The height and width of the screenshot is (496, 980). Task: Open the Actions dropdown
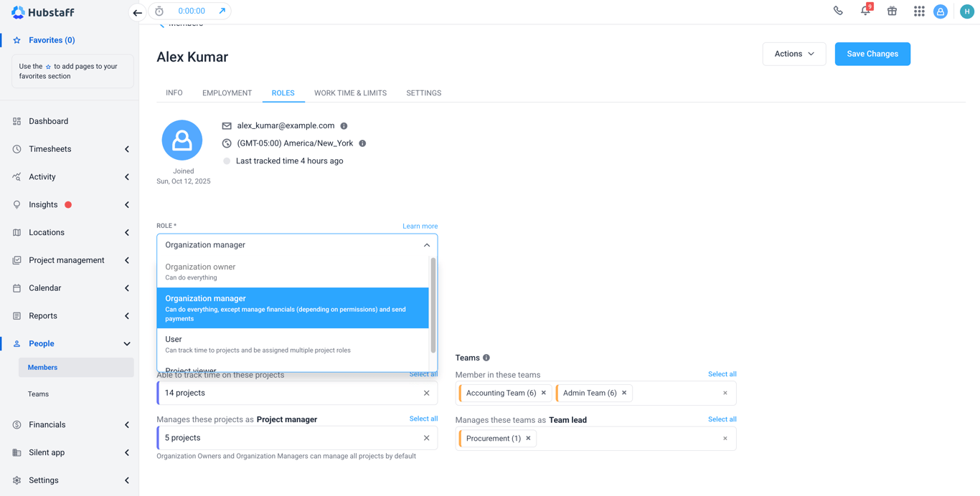[x=793, y=54]
